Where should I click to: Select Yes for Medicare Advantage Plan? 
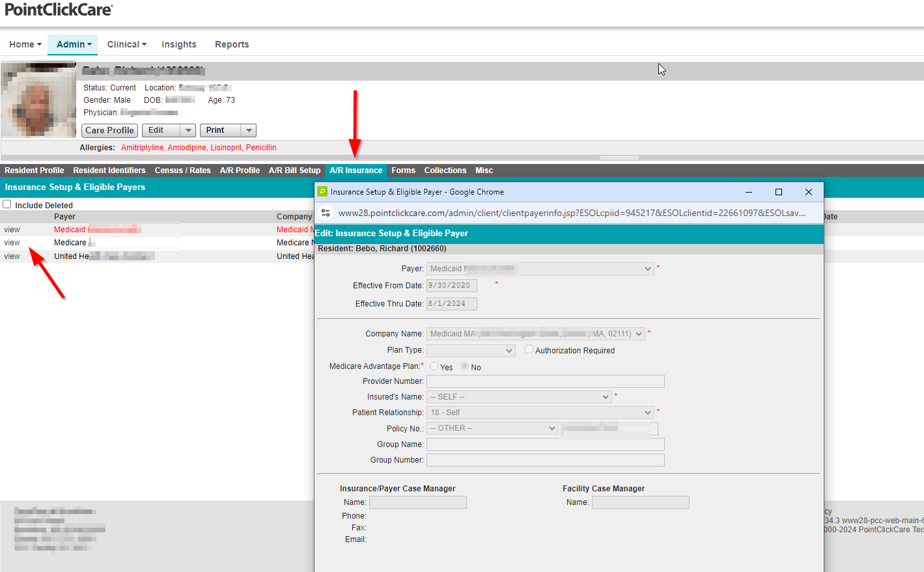[434, 366]
